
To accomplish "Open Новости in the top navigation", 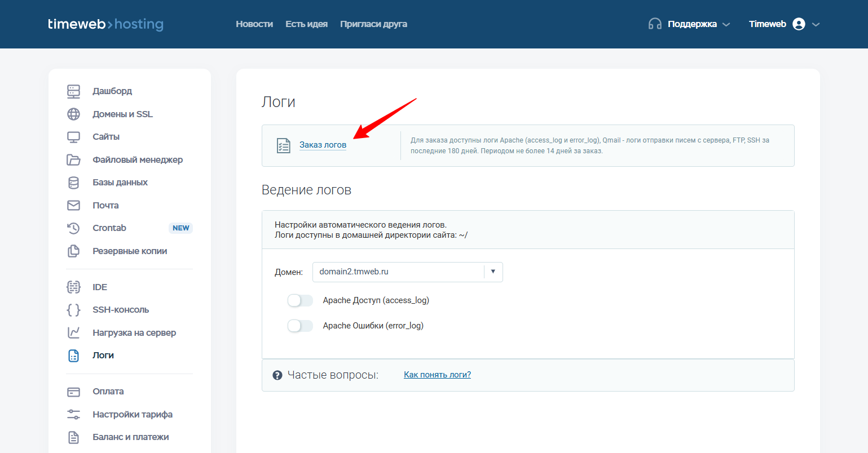I will pyautogui.click(x=254, y=24).
